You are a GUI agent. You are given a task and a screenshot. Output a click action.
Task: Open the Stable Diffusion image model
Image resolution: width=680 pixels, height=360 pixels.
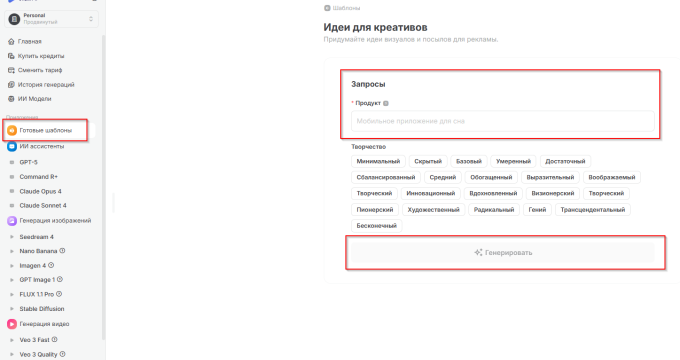point(42,309)
